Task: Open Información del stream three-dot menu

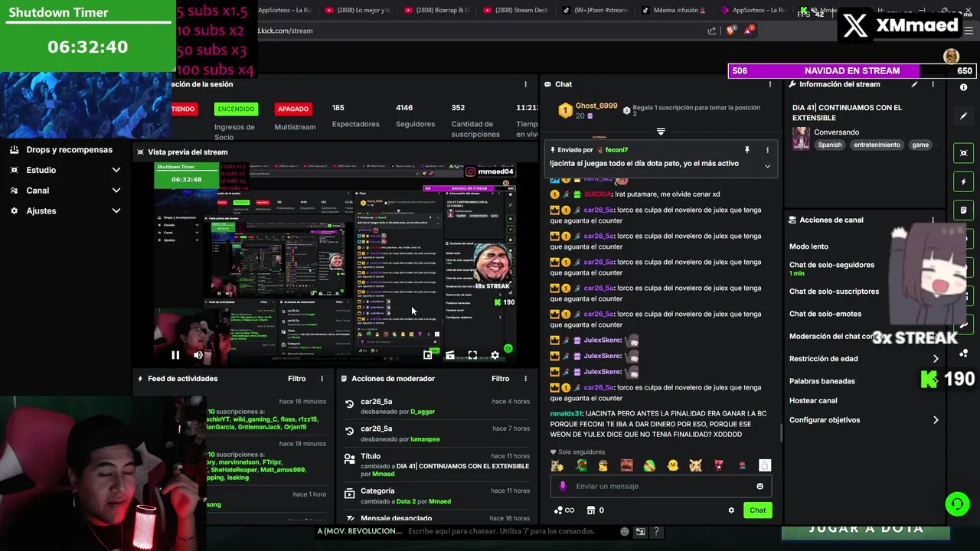Action: (x=933, y=84)
